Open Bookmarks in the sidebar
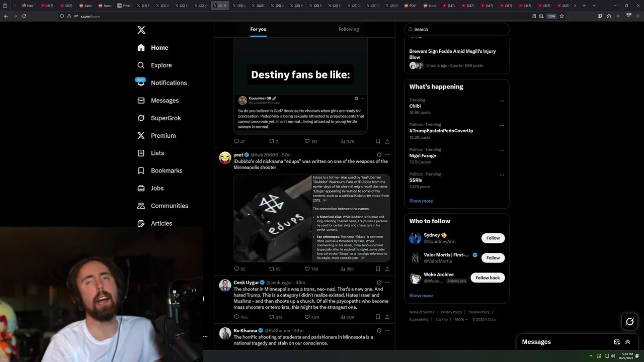This screenshot has height=362, width=644. click(159, 170)
